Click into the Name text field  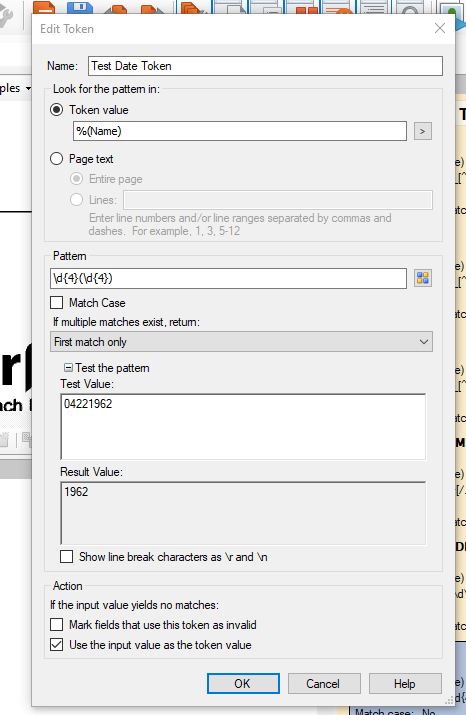(x=265, y=66)
